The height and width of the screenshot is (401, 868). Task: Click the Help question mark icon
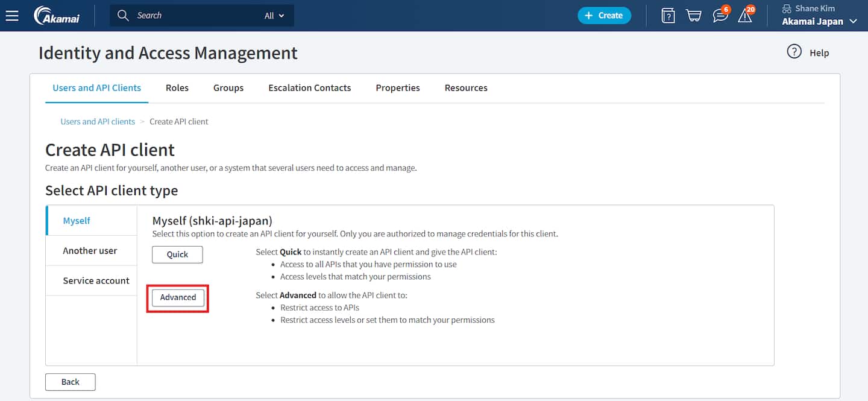pos(794,52)
